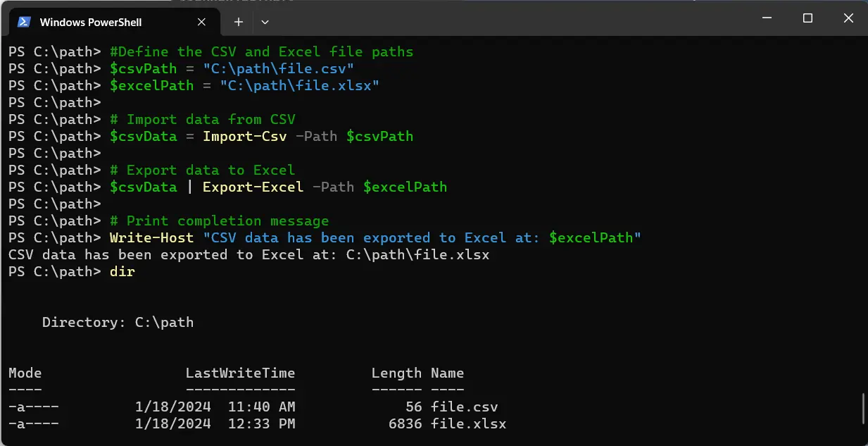Screen dimensions: 868x446
Task: Click the Name column header
Action: 447,373
